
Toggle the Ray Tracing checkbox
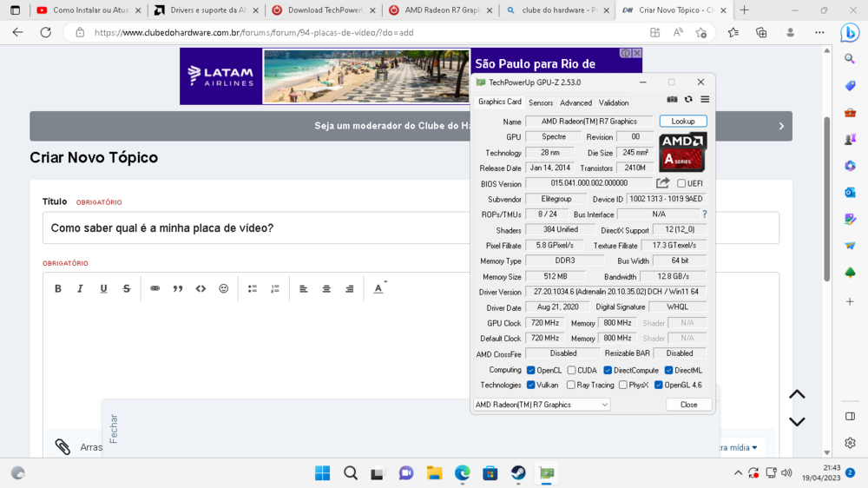(x=571, y=385)
